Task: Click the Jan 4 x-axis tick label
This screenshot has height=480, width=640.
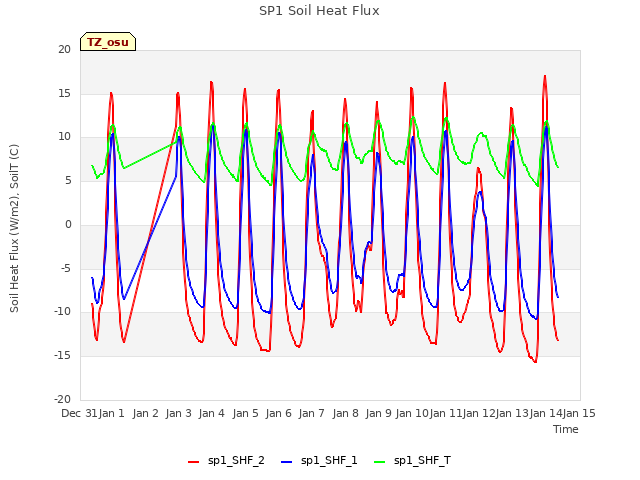Action: coord(212,413)
